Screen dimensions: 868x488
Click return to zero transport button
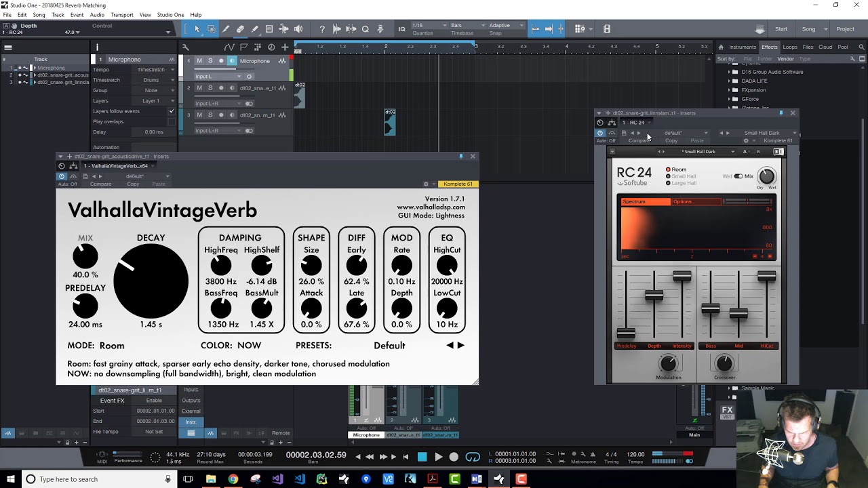406,457
